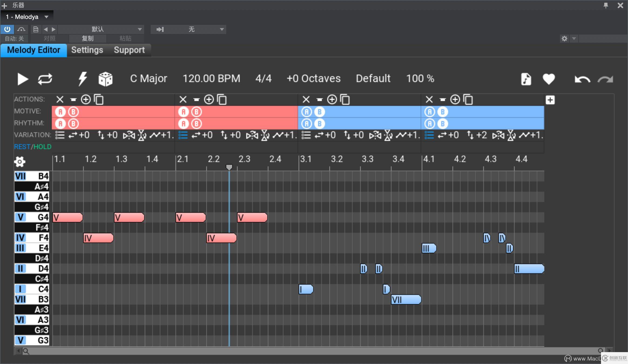This screenshot has height=364, width=628.
Task: Click the 复制 copy button
Action: (x=88, y=38)
